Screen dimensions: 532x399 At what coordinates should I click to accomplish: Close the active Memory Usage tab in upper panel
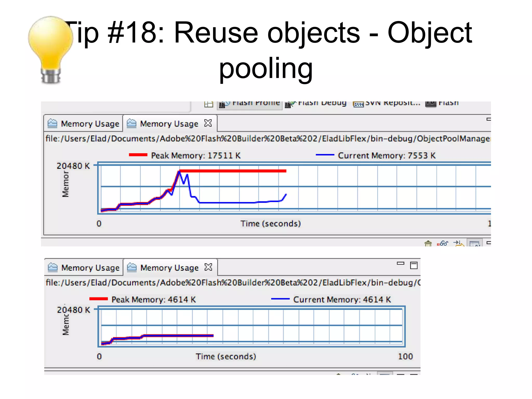coord(208,123)
